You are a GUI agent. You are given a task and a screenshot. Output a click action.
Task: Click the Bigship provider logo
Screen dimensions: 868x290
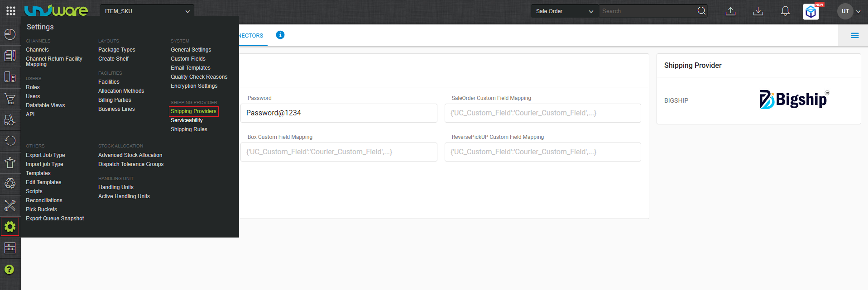tap(794, 100)
